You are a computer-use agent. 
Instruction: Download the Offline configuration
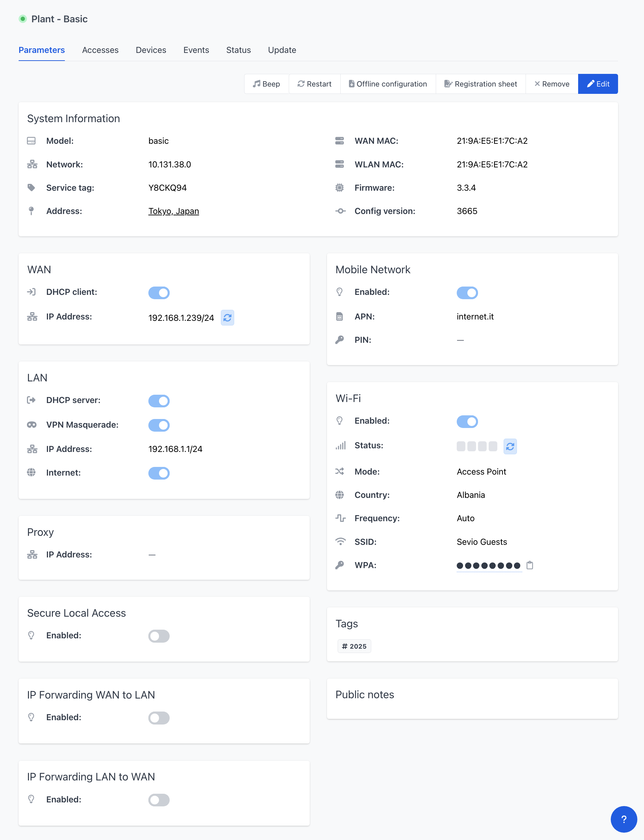click(388, 84)
